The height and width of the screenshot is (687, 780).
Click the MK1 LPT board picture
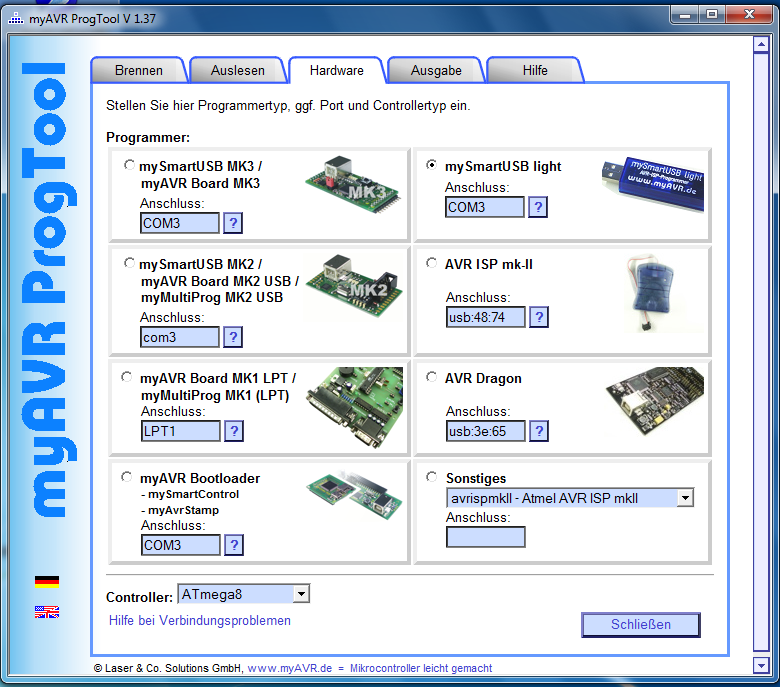click(355, 406)
